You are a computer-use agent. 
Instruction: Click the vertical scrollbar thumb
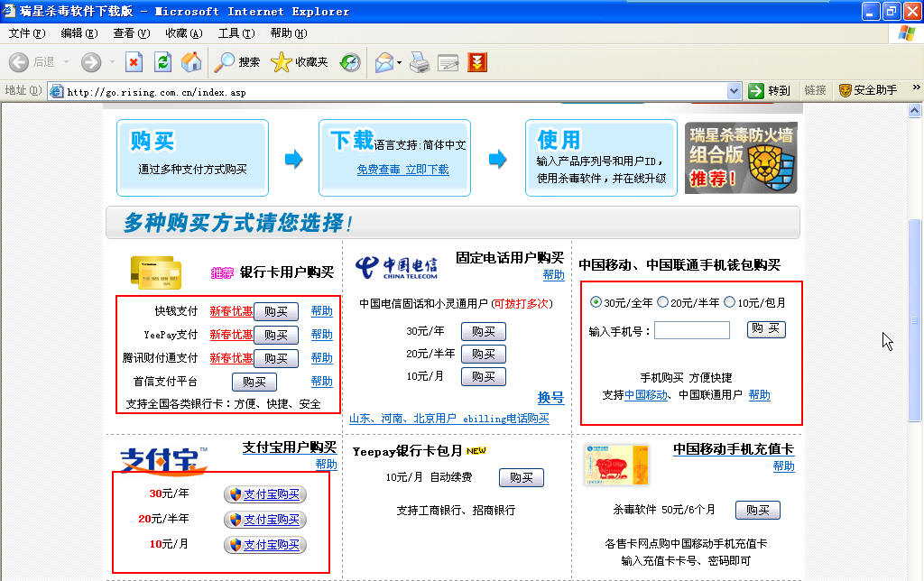tap(915, 320)
